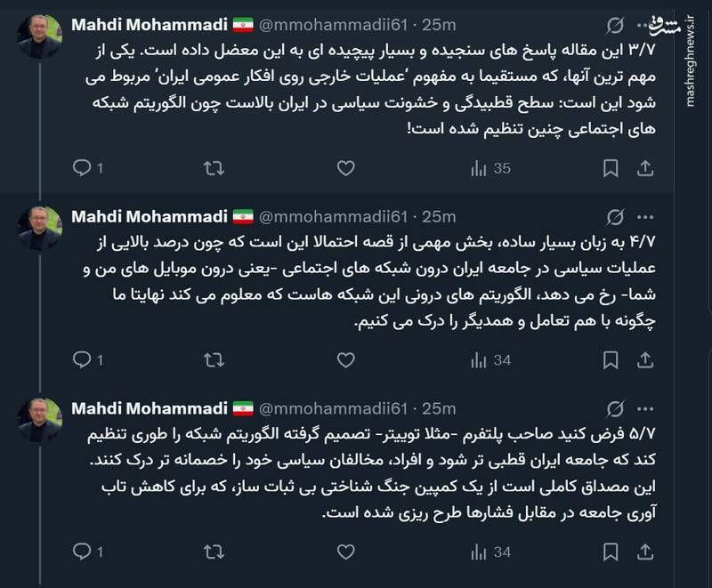This screenshot has width=712, height=588.
Task: Retweet the 3/7 tweet
Action: point(214,167)
